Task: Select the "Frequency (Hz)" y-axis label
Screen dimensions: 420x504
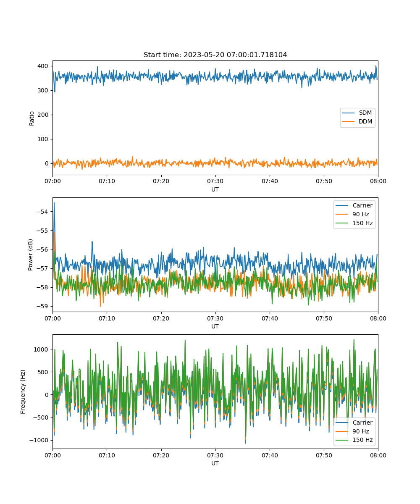Action: (23, 391)
